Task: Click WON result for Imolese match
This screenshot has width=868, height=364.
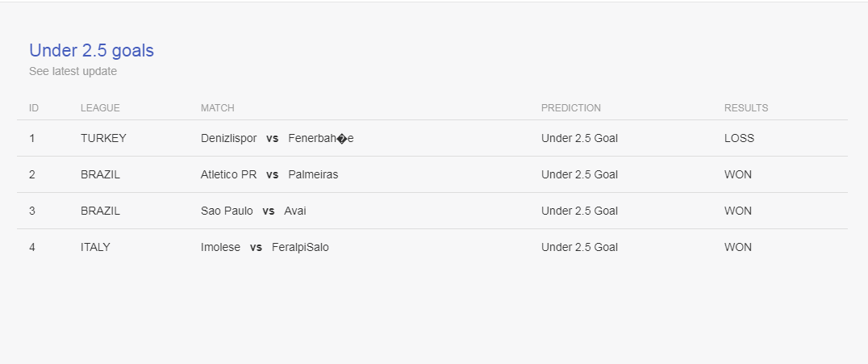Action: [x=738, y=248]
